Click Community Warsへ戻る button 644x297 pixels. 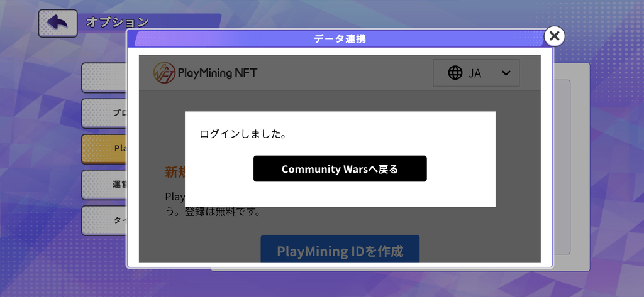[x=340, y=169]
